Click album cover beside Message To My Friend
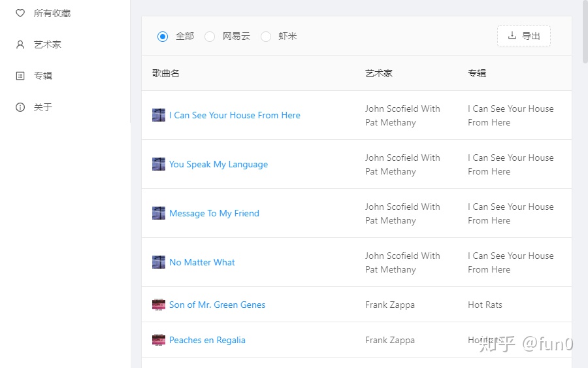 (159, 213)
